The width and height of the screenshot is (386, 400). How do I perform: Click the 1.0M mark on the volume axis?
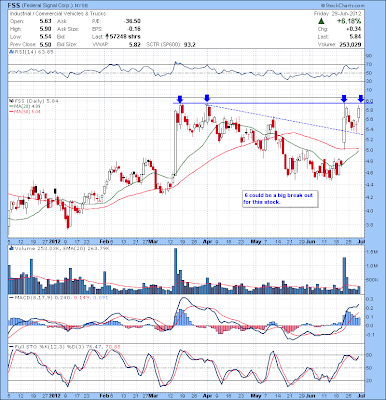[372, 266]
